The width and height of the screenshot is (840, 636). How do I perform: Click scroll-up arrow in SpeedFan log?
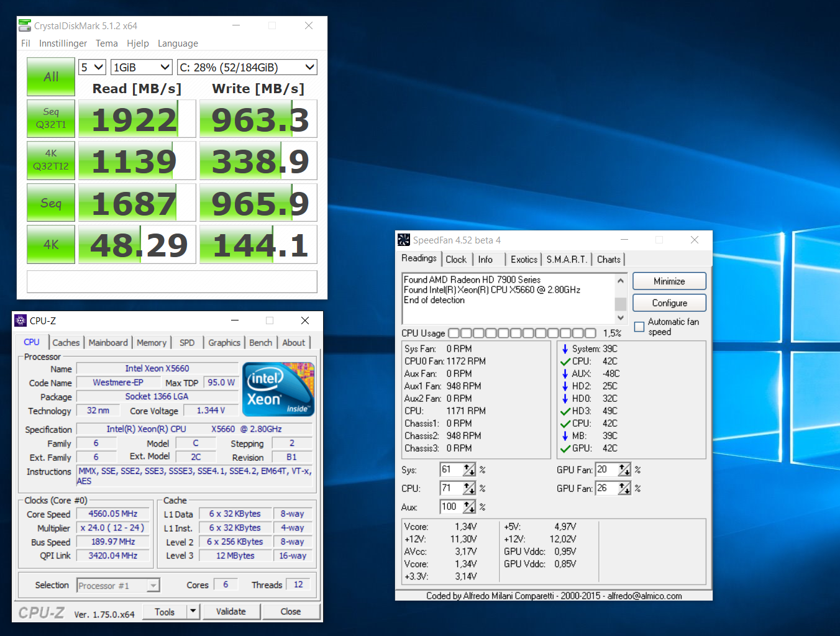[620, 281]
